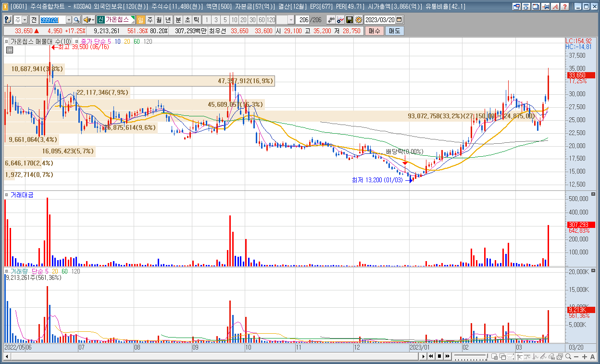The height and width of the screenshot is (364, 600).
Task: Select the 일 (daily) period toggle
Action: click(x=140, y=20)
